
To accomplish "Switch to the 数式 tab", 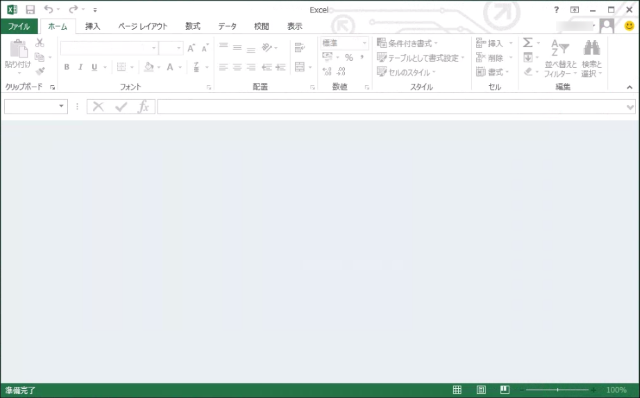I will [193, 27].
